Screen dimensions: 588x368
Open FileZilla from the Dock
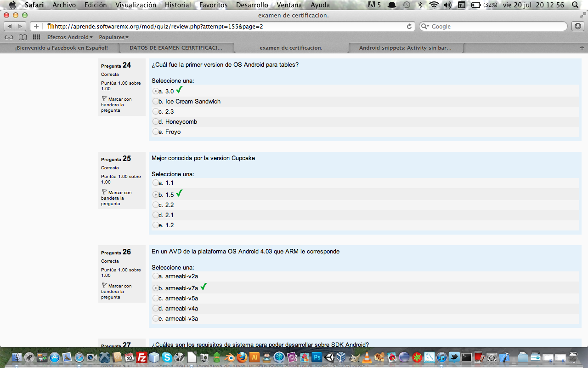click(142, 357)
